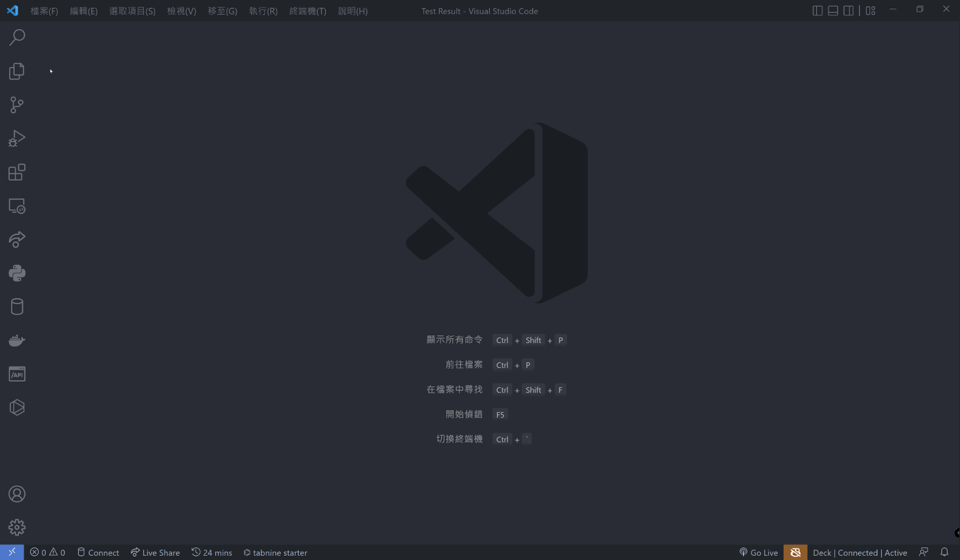Open the Manage gear menu
The width and height of the screenshot is (960, 560).
17,528
